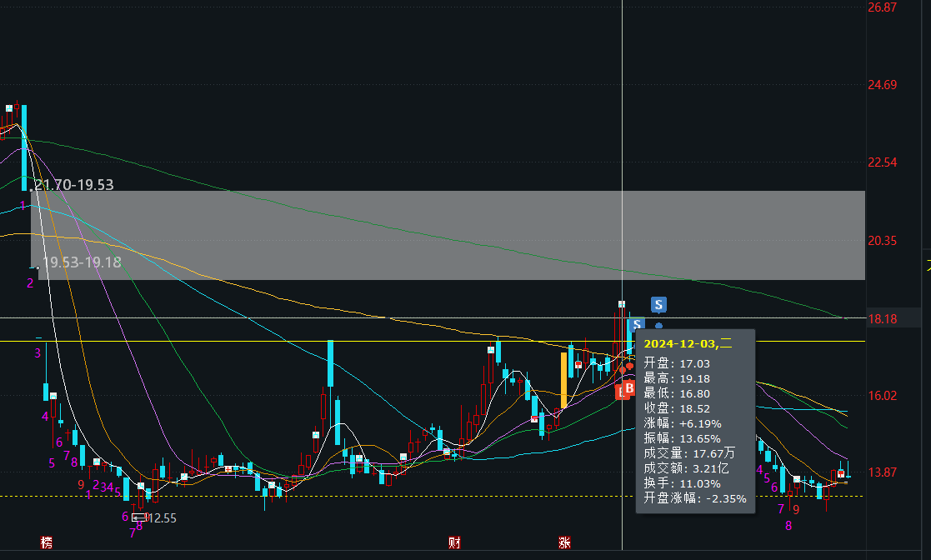
Task: Click the white square marker atop the crosshair candle
Action: (x=622, y=303)
